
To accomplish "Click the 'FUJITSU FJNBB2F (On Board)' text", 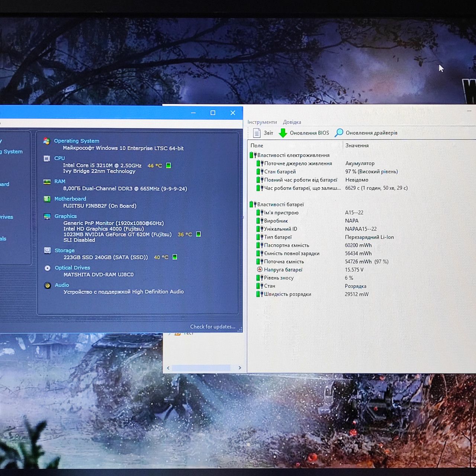I will (x=100, y=206).
